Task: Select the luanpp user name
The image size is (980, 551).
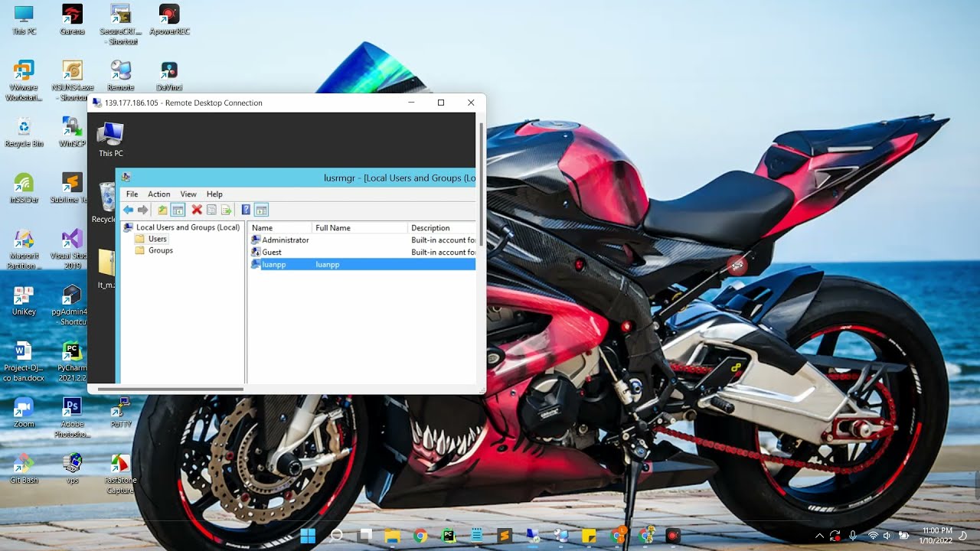Action: (x=273, y=264)
